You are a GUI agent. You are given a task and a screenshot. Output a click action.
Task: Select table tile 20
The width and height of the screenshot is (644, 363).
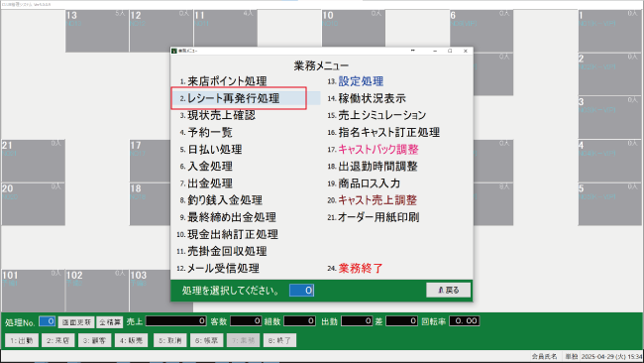point(34,204)
